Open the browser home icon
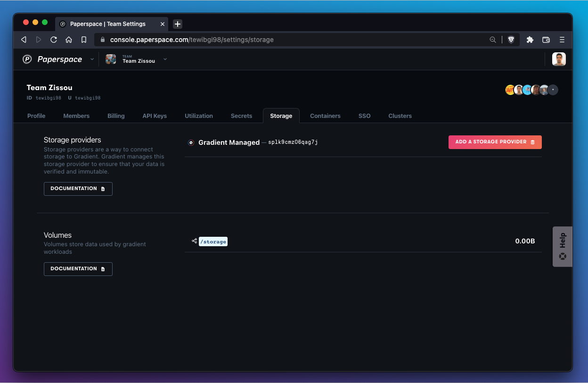 [x=69, y=40]
